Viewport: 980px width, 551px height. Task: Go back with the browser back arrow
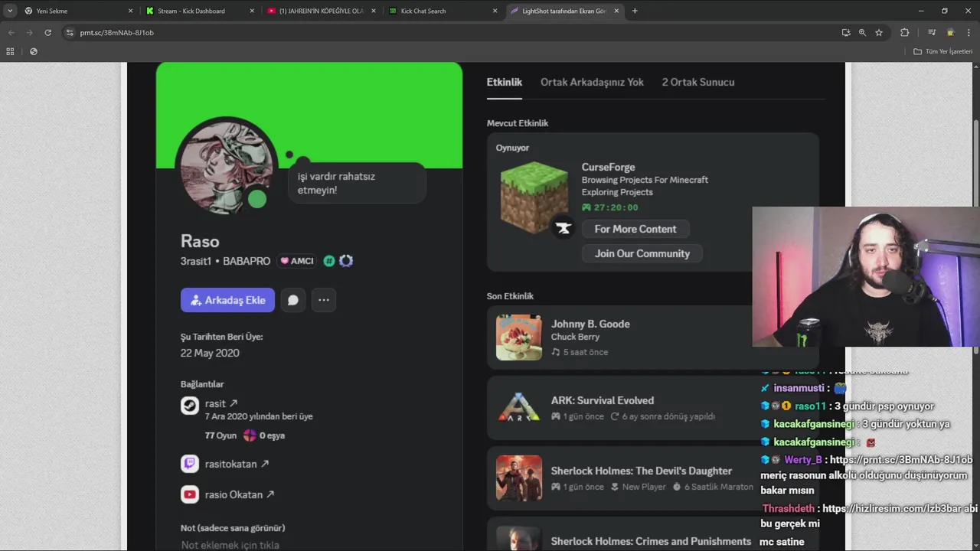pos(11,33)
